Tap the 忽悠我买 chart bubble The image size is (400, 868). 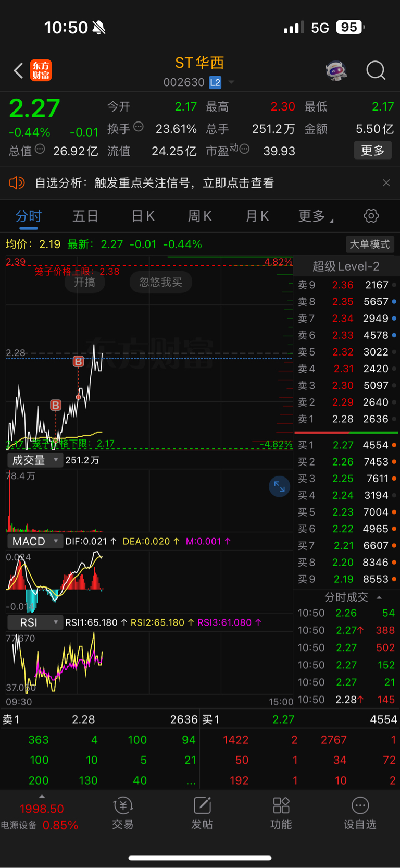click(x=160, y=282)
